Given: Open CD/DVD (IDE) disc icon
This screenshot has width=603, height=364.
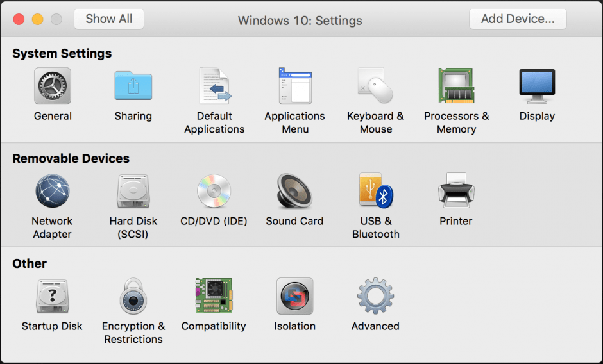Looking at the screenshot, I should [214, 191].
